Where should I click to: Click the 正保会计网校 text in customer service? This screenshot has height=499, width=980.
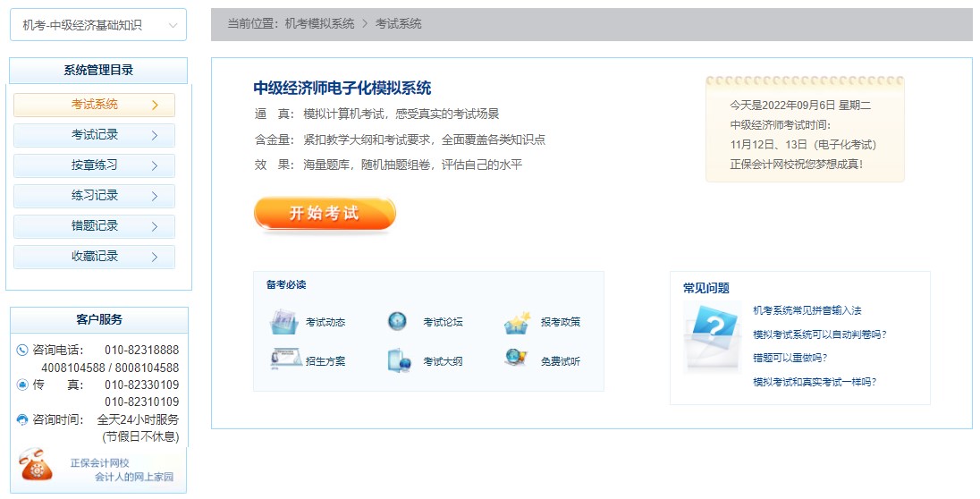tap(99, 463)
